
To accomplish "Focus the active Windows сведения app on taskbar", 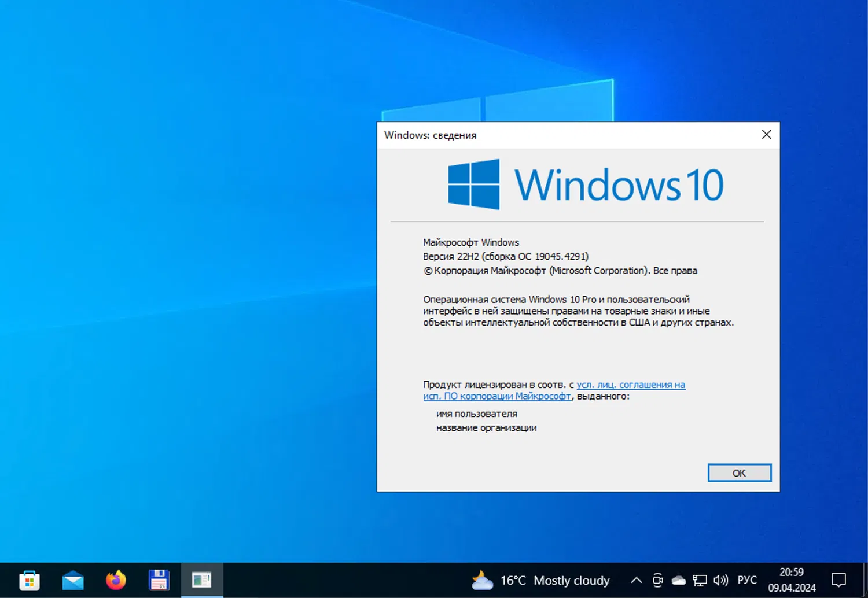I will tap(201, 580).
